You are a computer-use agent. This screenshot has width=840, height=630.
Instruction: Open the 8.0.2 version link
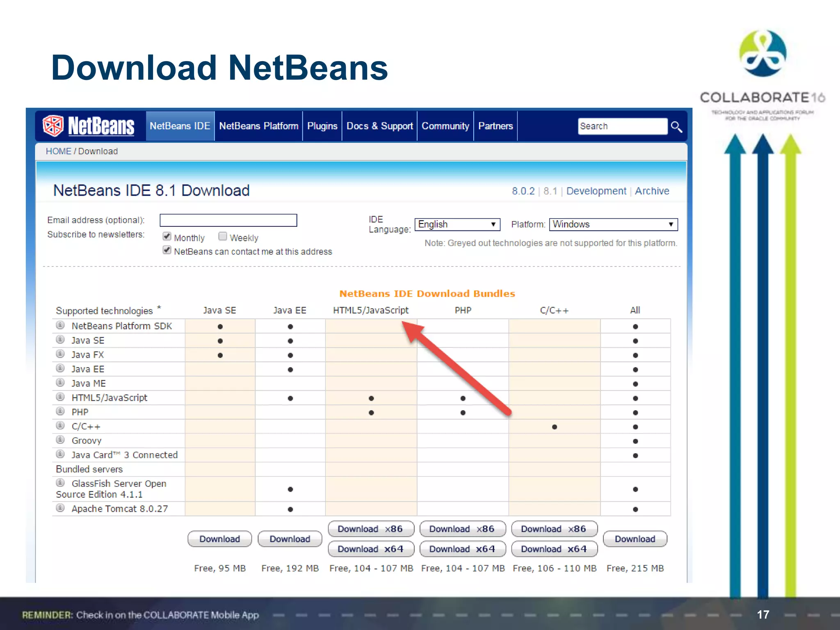[523, 191]
